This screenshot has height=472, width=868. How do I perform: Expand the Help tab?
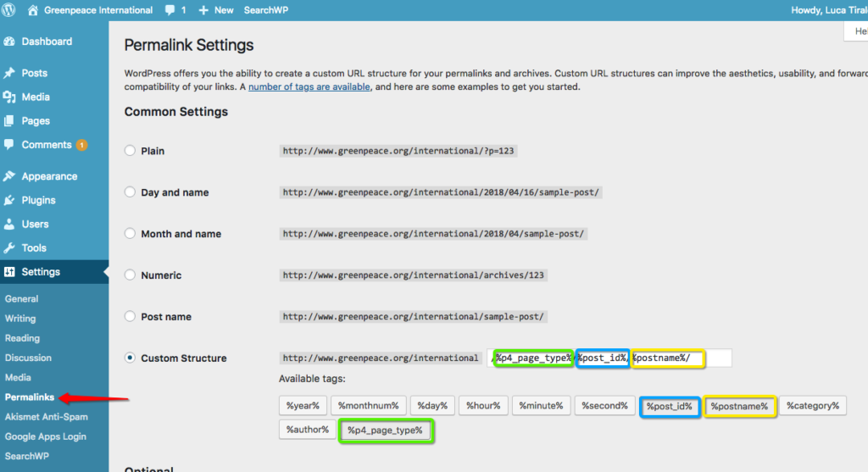tap(857, 31)
